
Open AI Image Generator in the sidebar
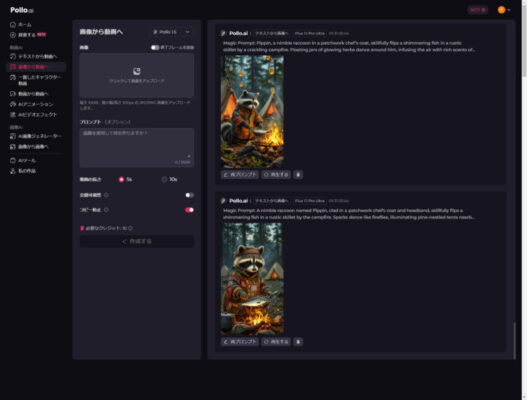coord(36,136)
